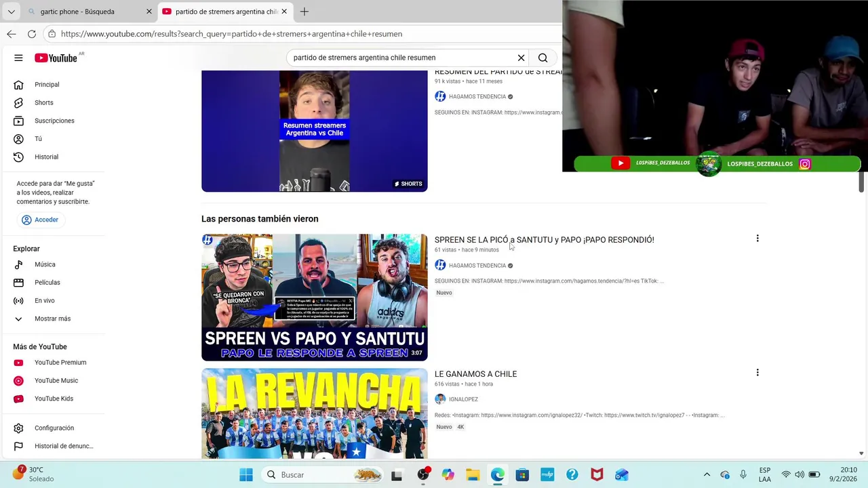Open Microsoft Edge on the taskbar
The width and height of the screenshot is (868, 488).
tap(498, 475)
